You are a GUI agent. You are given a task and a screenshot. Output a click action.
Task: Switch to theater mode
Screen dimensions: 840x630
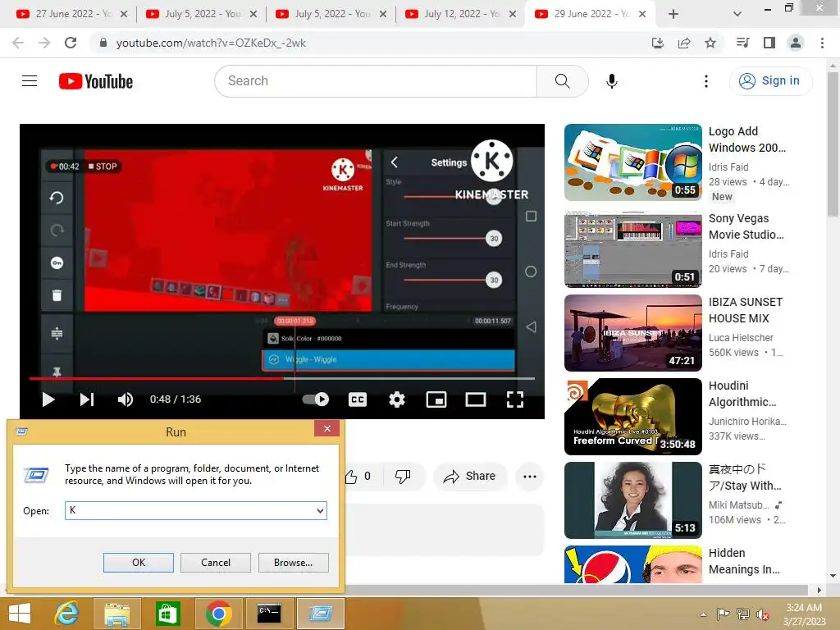click(x=475, y=399)
